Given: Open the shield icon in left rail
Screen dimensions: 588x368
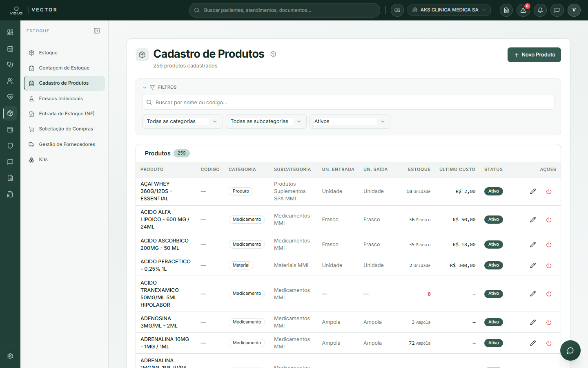Looking at the screenshot, I should pos(10,146).
